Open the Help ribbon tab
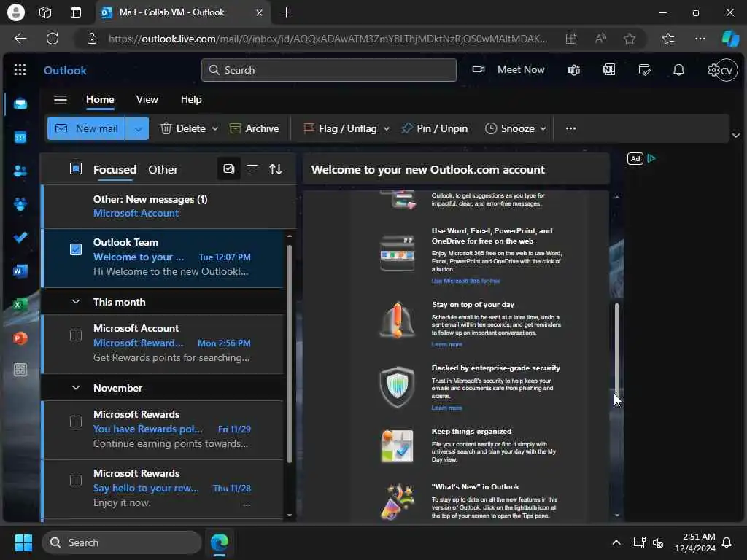747x560 pixels. (191, 99)
